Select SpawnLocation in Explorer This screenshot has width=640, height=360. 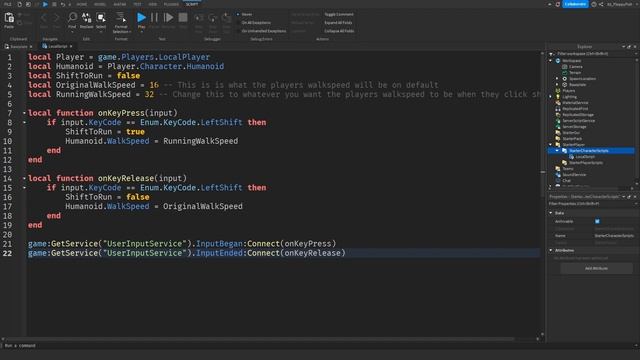point(582,78)
